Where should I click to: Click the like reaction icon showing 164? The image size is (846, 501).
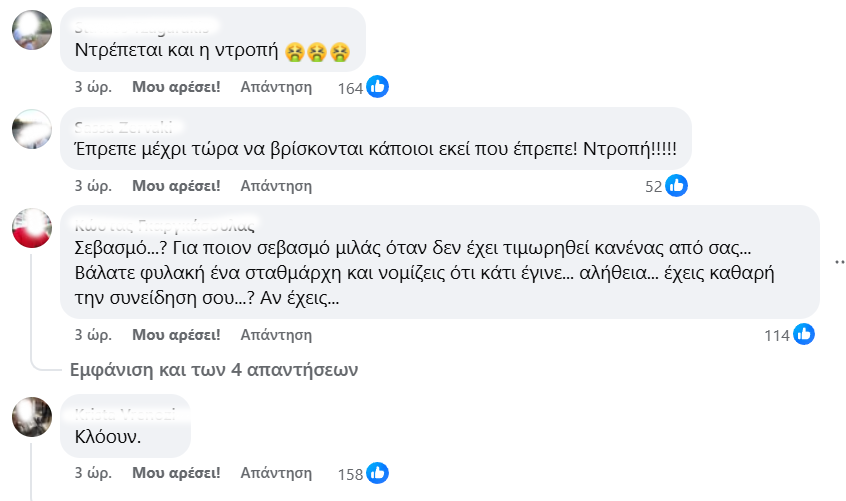tap(377, 87)
